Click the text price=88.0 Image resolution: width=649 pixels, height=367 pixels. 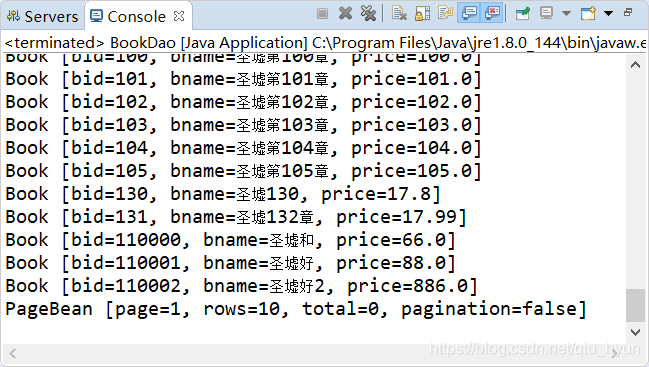click(391, 263)
